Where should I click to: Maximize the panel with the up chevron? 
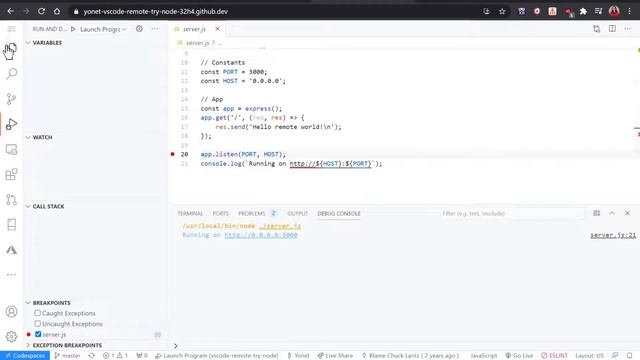(612, 213)
